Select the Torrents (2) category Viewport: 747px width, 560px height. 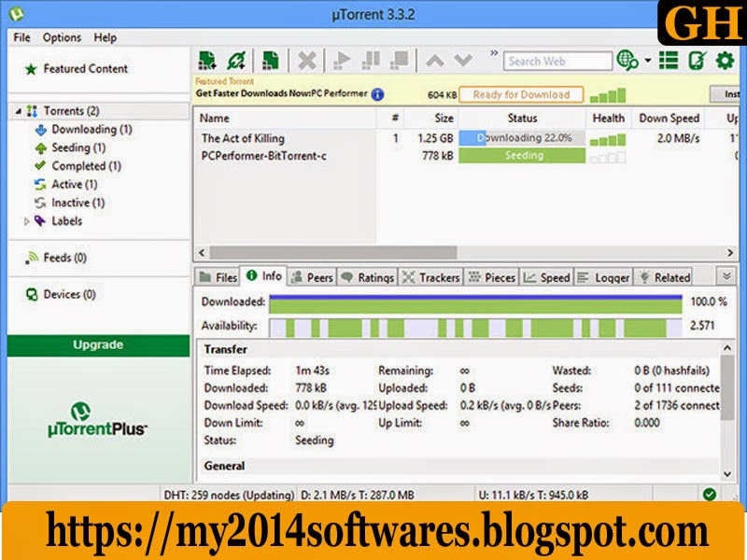(x=72, y=111)
